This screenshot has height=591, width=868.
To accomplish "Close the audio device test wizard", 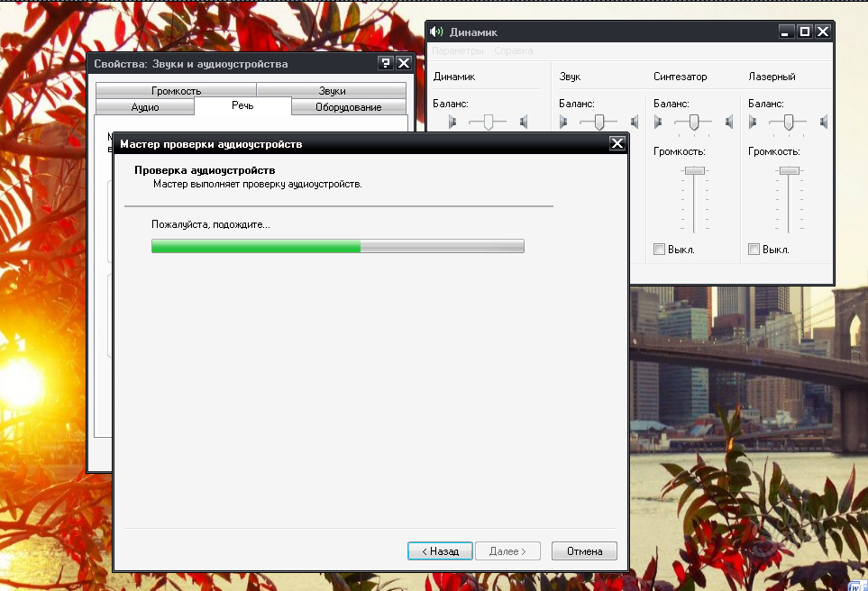I will point(617,143).
